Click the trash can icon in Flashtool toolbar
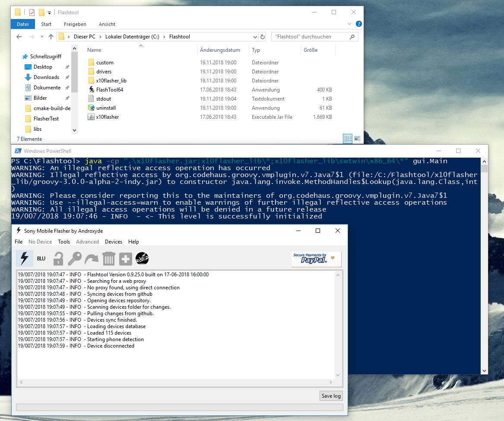 (x=109, y=258)
